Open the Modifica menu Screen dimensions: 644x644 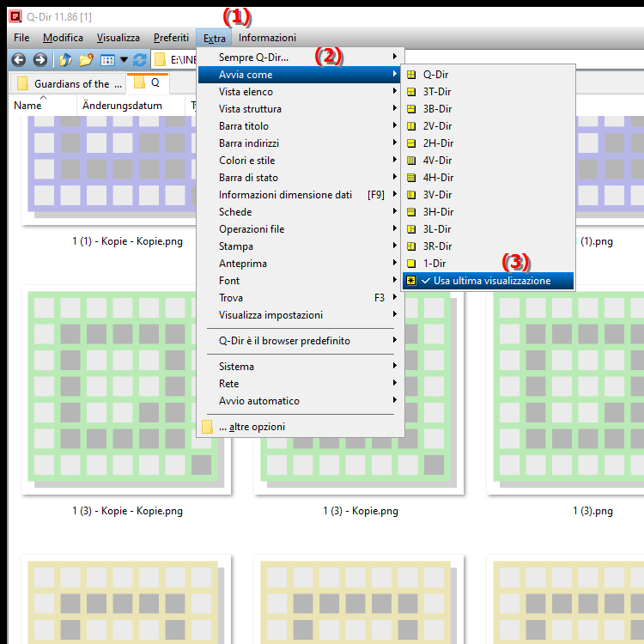[63, 38]
